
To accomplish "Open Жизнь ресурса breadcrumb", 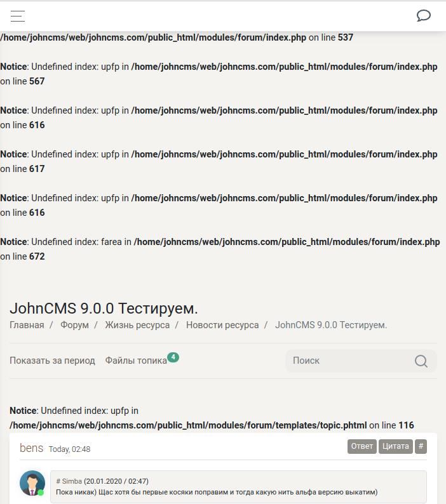I will pyautogui.click(x=137, y=325).
